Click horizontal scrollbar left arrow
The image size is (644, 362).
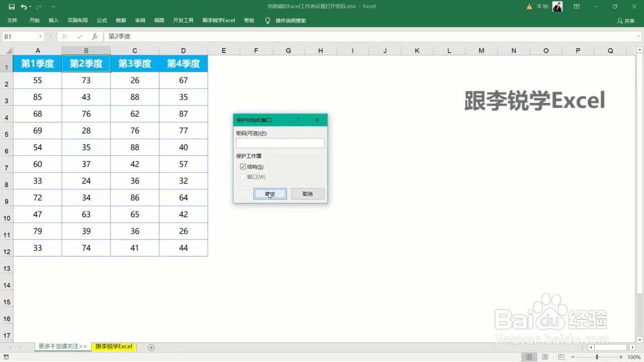[591, 347]
